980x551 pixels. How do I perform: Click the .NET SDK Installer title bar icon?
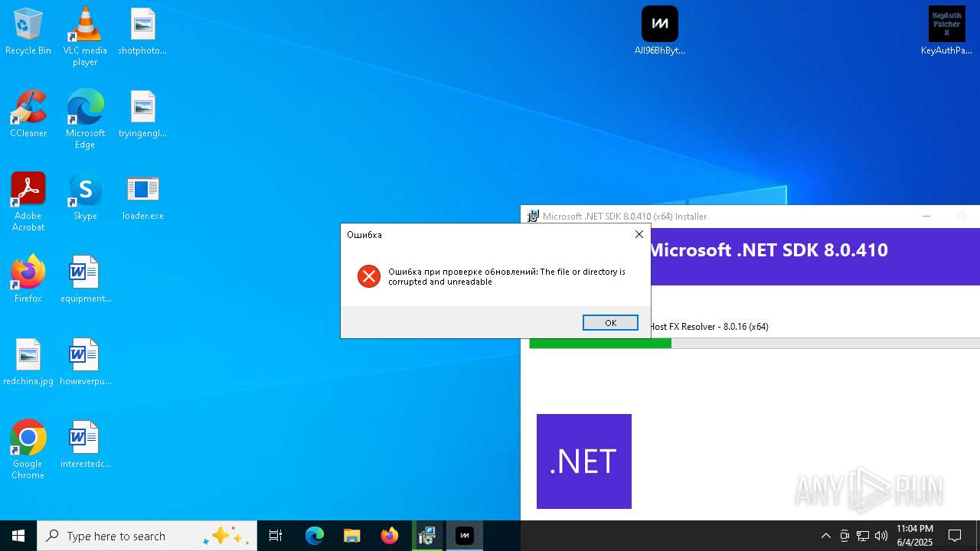(x=533, y=217)
